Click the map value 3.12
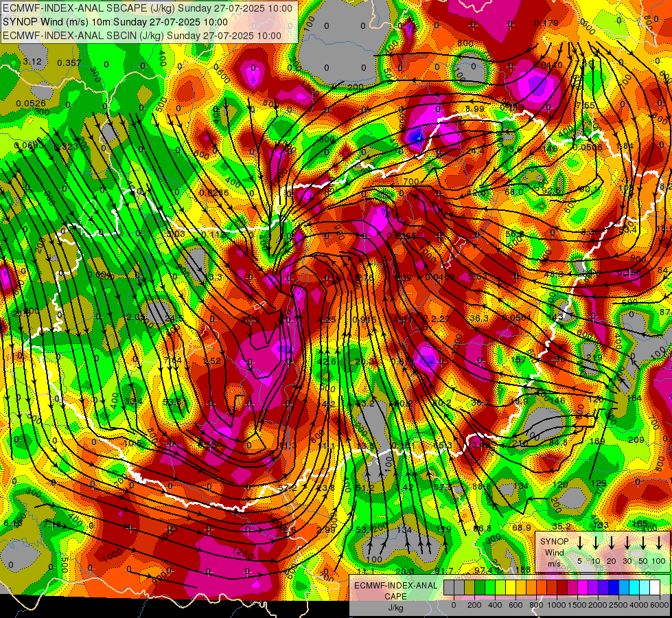This screenshot has width=672, height=618. (x=32, y=62)
